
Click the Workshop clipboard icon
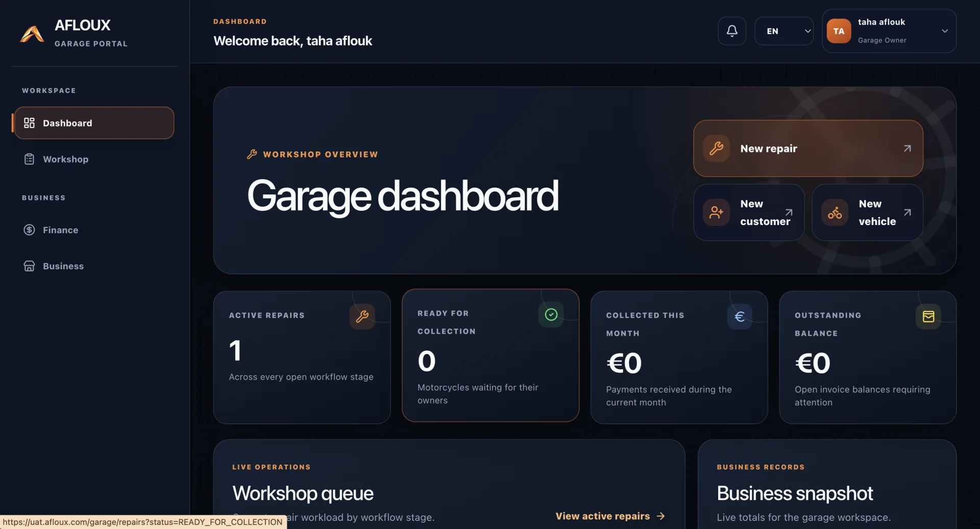pyautogui.click(x=29, y=159)
